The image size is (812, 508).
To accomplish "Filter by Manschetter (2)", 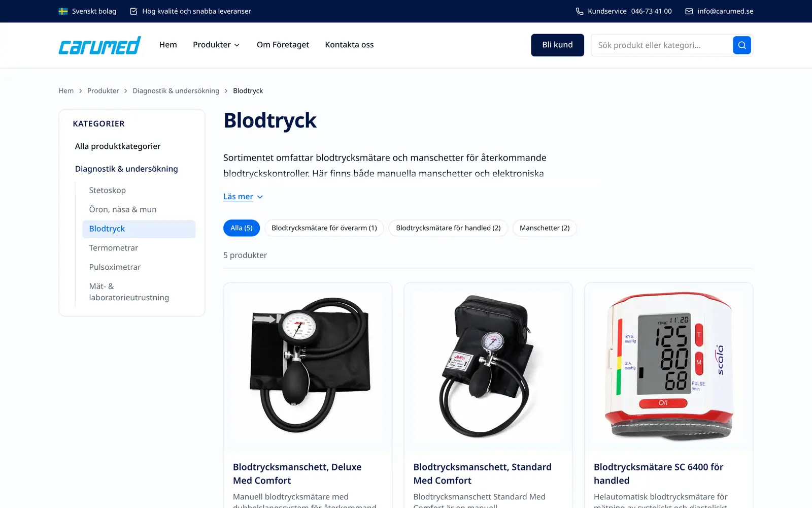I will click(545, 228).
